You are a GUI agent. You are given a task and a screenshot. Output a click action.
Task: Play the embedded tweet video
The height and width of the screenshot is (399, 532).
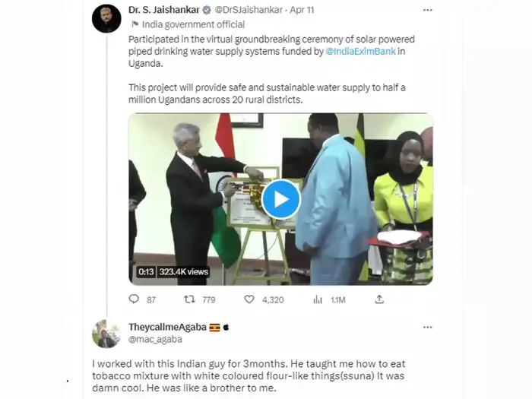click(x=280, y=199)
